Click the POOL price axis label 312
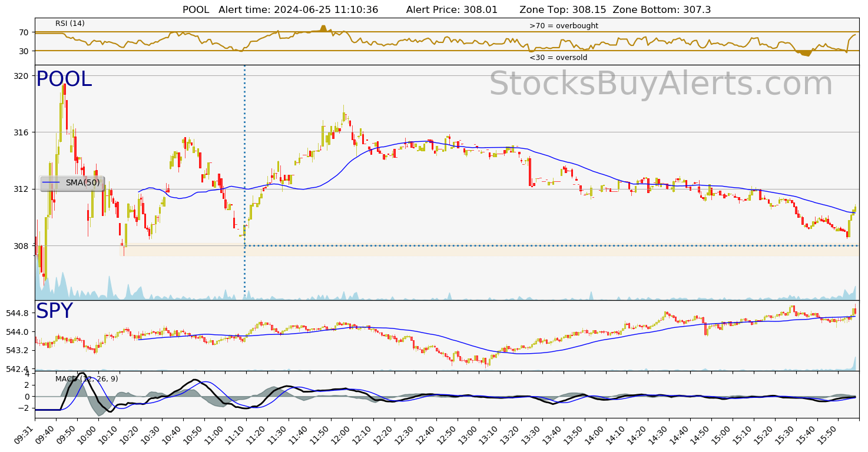Screen dimensions: 868x452 pyautogui.click(x=22, y=189)
